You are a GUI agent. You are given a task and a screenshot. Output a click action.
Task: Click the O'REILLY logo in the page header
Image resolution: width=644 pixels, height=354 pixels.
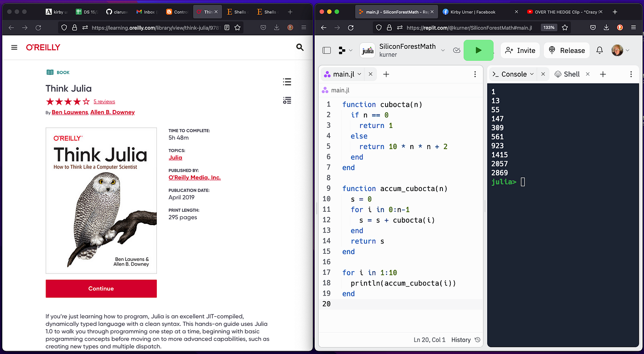click(43, 47)
